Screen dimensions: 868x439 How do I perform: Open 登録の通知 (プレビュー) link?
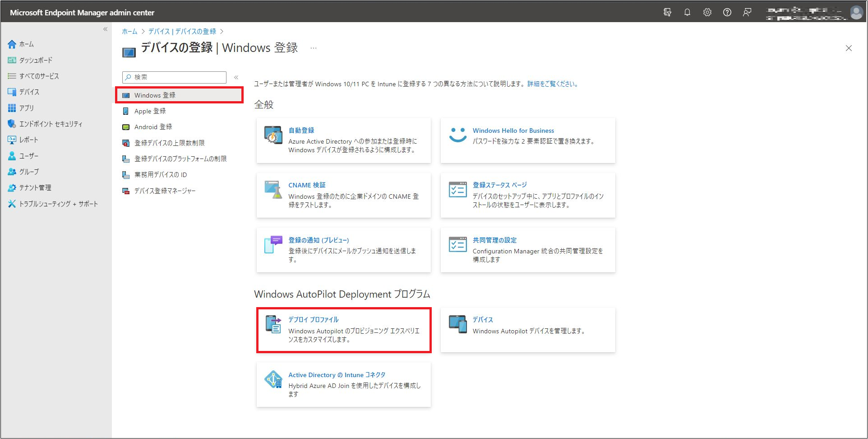319,240
